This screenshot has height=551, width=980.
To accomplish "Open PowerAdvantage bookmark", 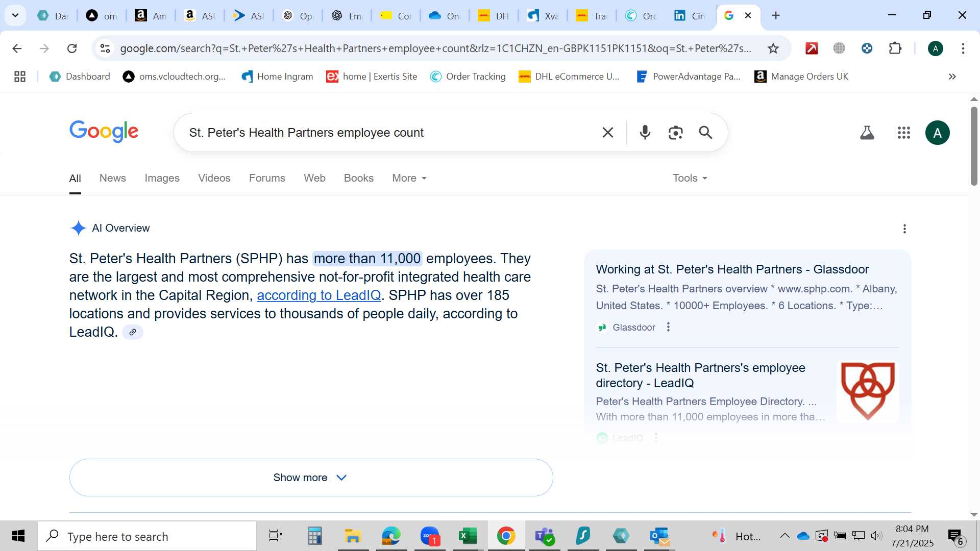I will tap(689, 77).
